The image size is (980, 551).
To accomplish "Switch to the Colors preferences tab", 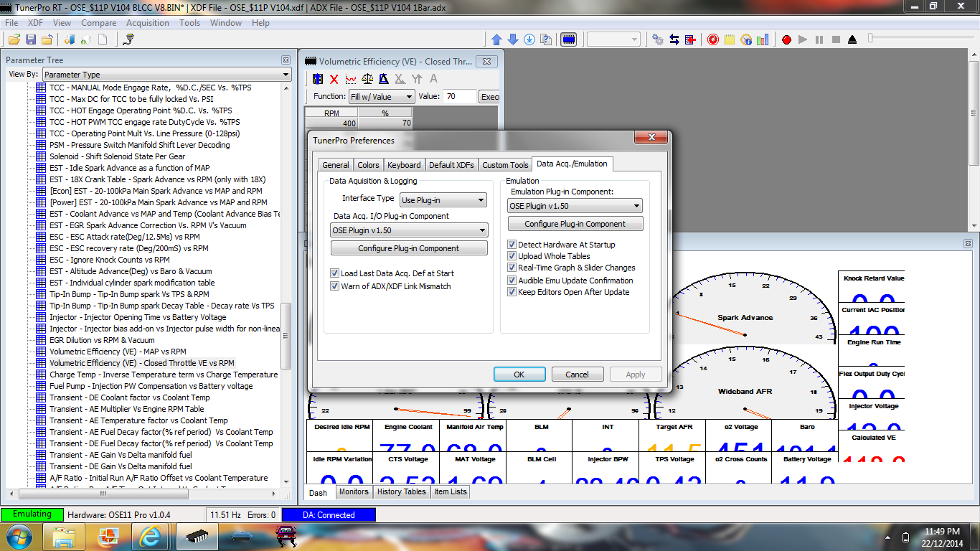I will coord(368,165).
